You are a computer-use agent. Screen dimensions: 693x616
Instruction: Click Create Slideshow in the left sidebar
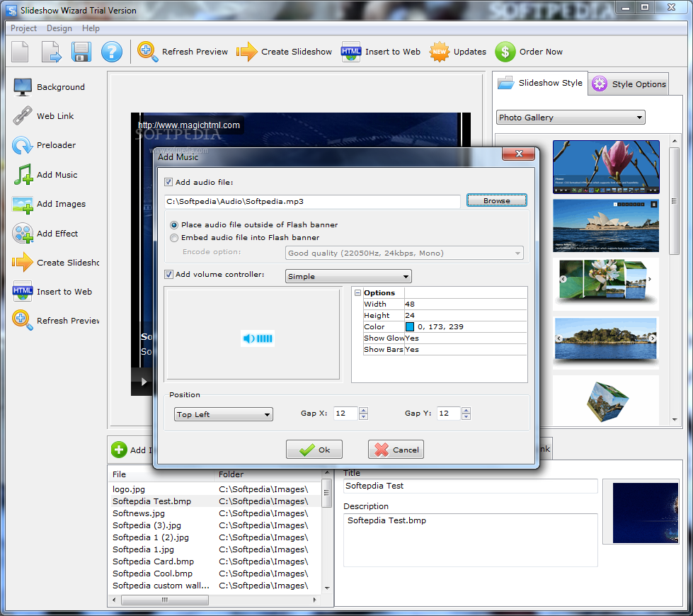click(56, 263)
